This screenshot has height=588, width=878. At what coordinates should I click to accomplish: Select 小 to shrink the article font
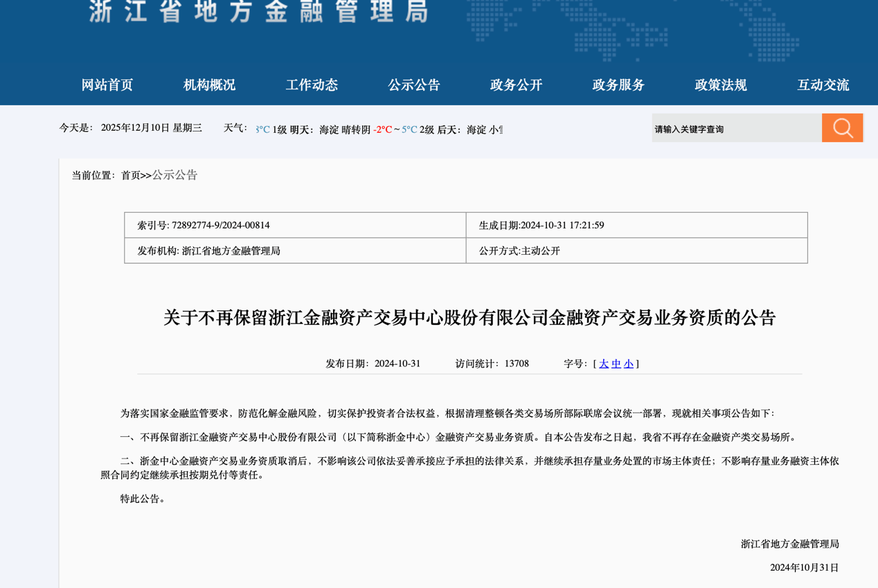pyautogui.click(x=628, y=363)
